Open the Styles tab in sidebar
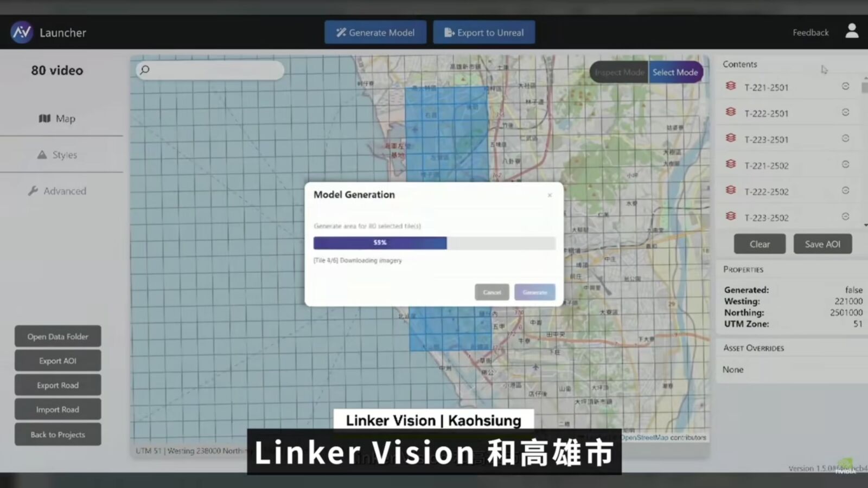 (58, 155)
